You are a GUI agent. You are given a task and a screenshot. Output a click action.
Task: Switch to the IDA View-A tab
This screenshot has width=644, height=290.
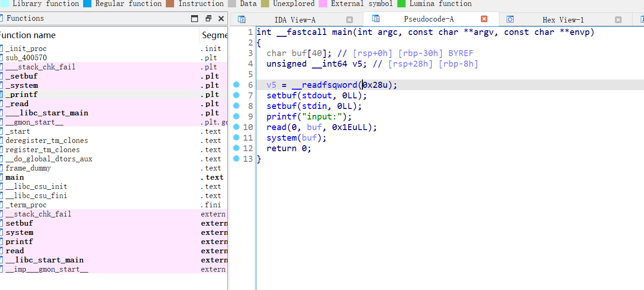coord(295,20)
